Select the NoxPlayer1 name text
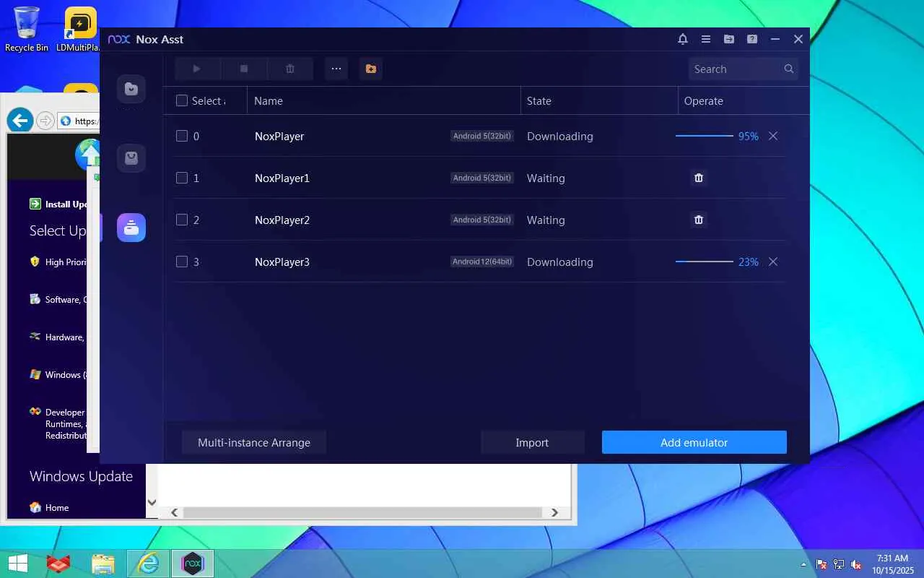 [x=282, y=178]
